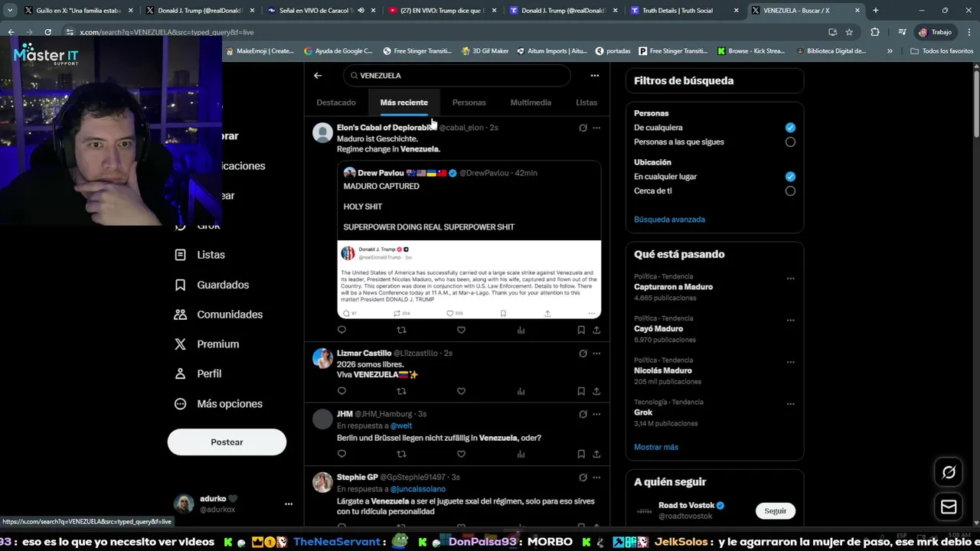Click Mostrar más under trends
980x551 pixels.
(x=656, y=447)
